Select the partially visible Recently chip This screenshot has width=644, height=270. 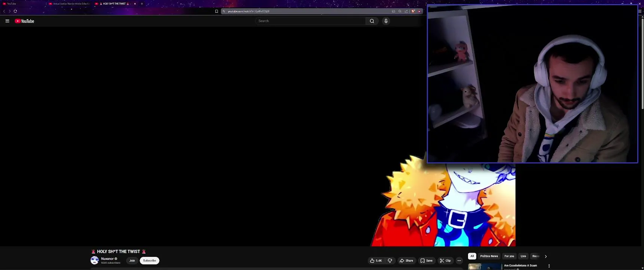(x=535, y=256)
